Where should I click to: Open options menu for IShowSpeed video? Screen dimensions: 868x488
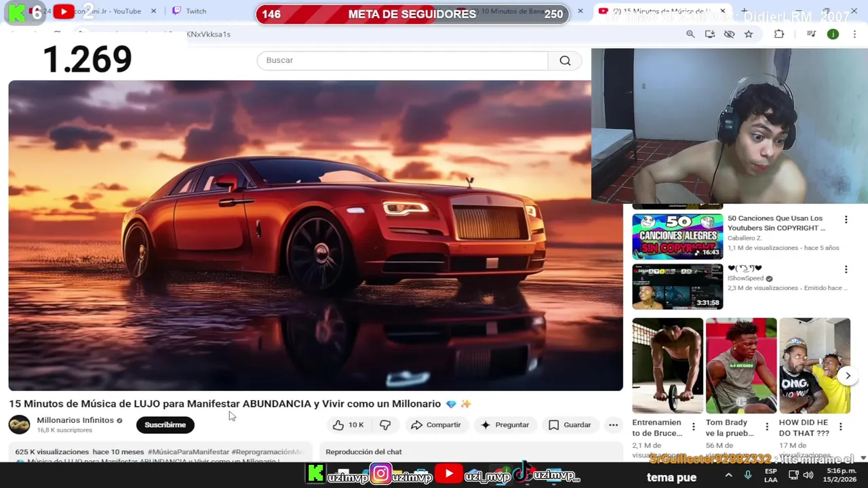(846, 270)
